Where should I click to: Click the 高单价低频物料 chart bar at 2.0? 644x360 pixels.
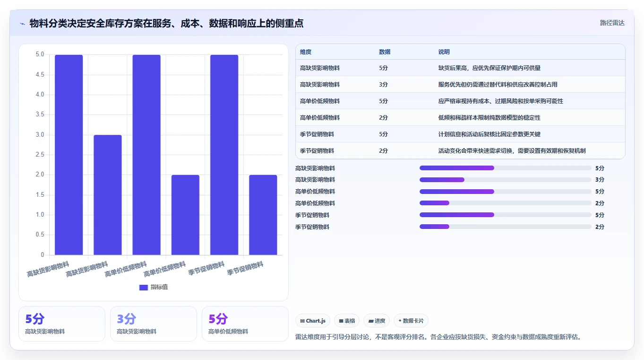[x=185, y=215]
